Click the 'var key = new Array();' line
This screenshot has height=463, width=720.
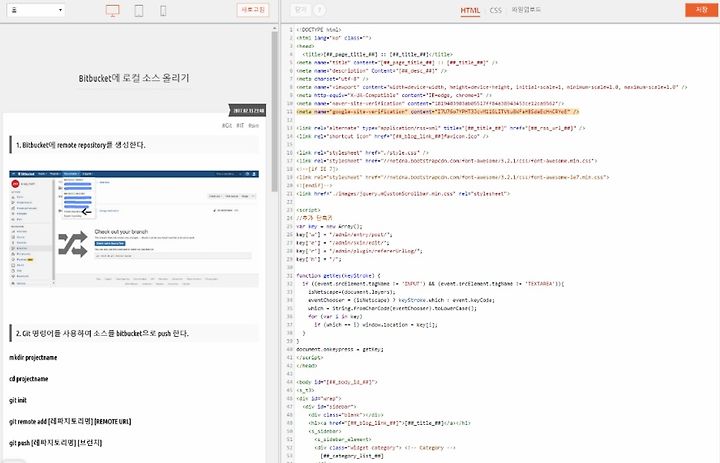click(x=329, y=226)
